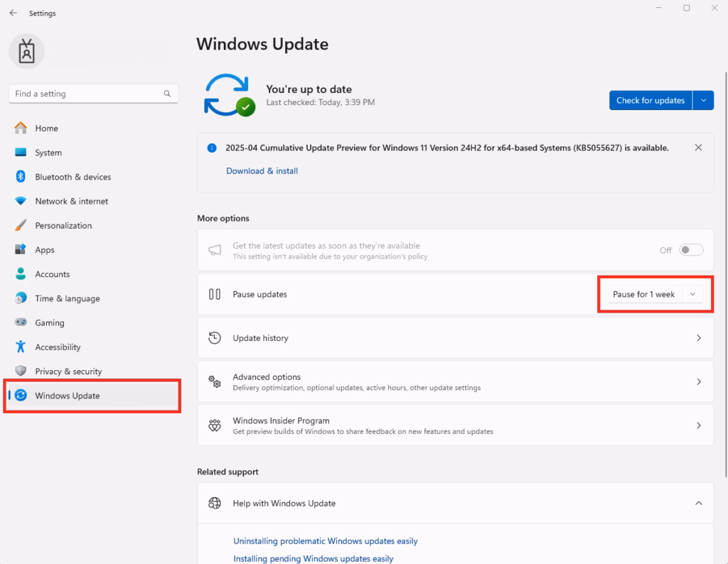Collapse the Help with Windows Update section

pos(699,503)
